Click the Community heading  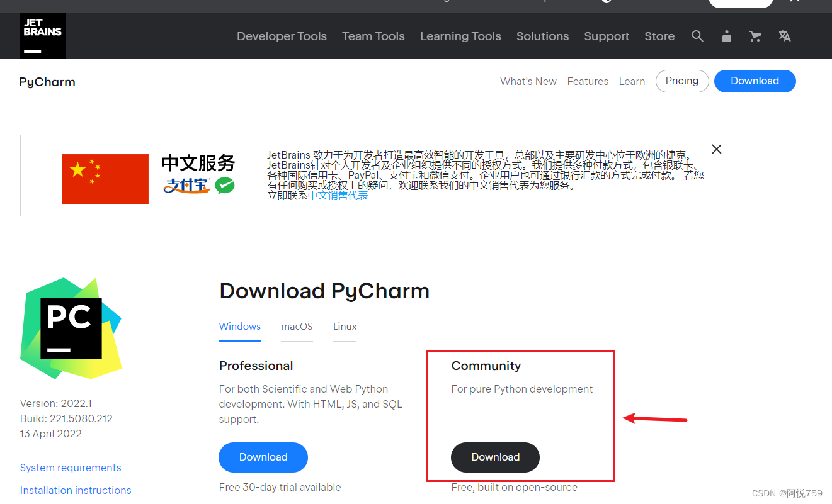(x=486, y=366)
